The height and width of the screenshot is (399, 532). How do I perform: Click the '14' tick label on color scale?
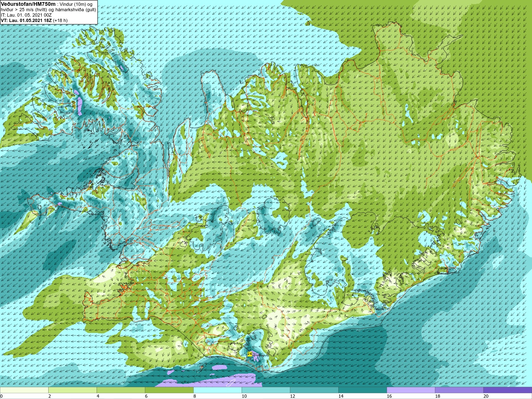341,396
